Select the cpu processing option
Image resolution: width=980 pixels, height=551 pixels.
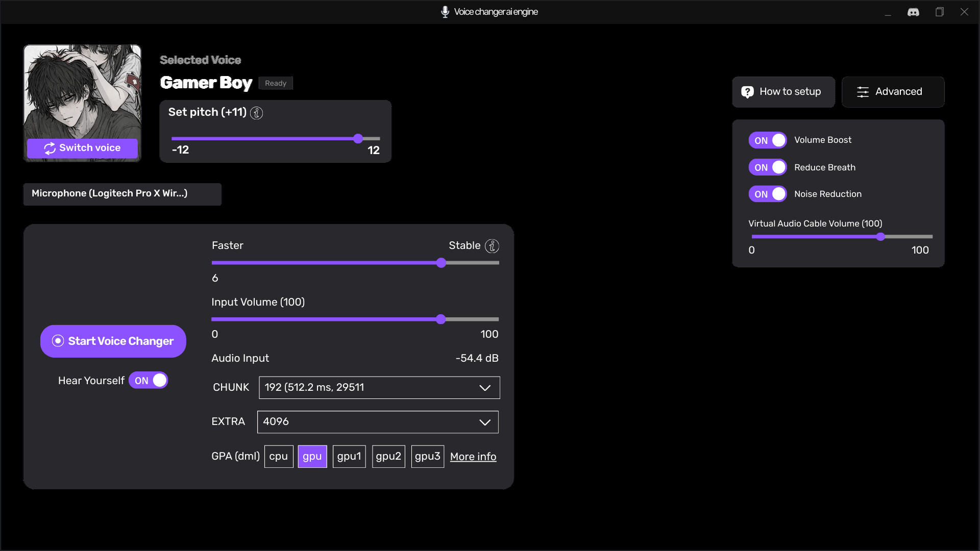(x=278, y=456)
